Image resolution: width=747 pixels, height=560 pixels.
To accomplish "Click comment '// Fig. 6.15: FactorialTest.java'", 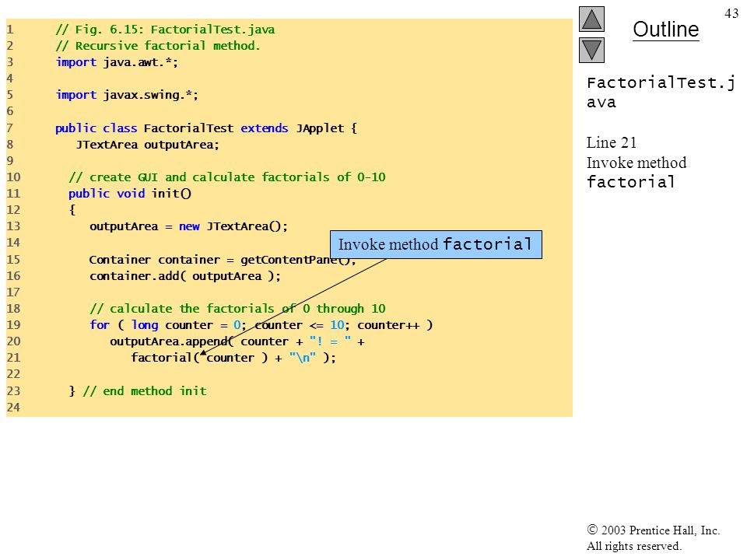I will [x=165, y=30].
